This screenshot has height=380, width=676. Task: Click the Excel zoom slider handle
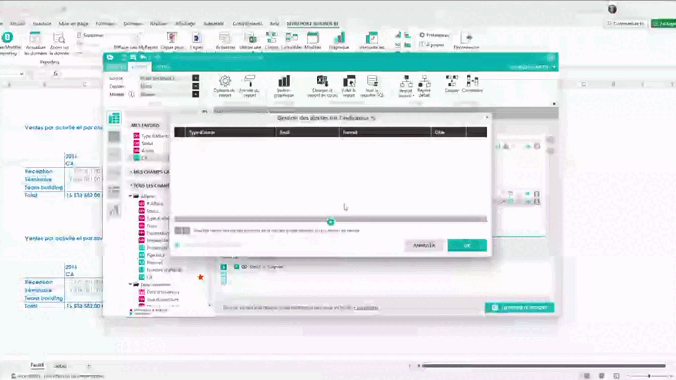tap(649, 376)
